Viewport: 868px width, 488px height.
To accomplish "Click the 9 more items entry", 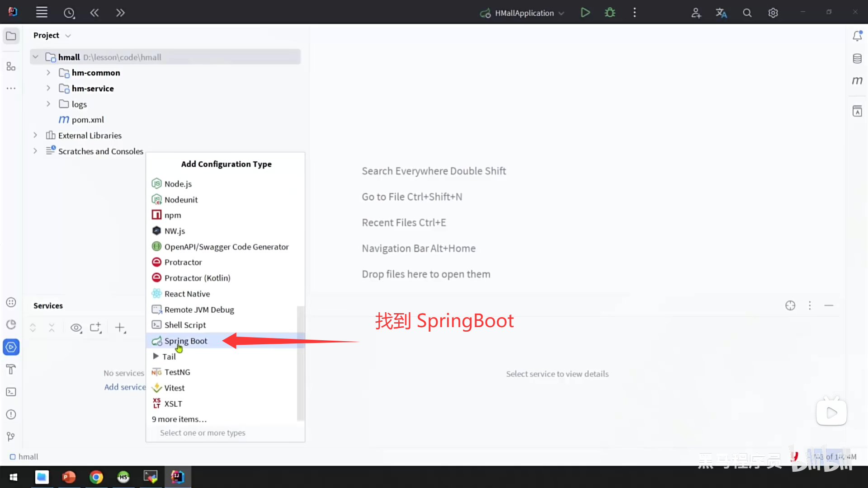I will coord(179,419).
